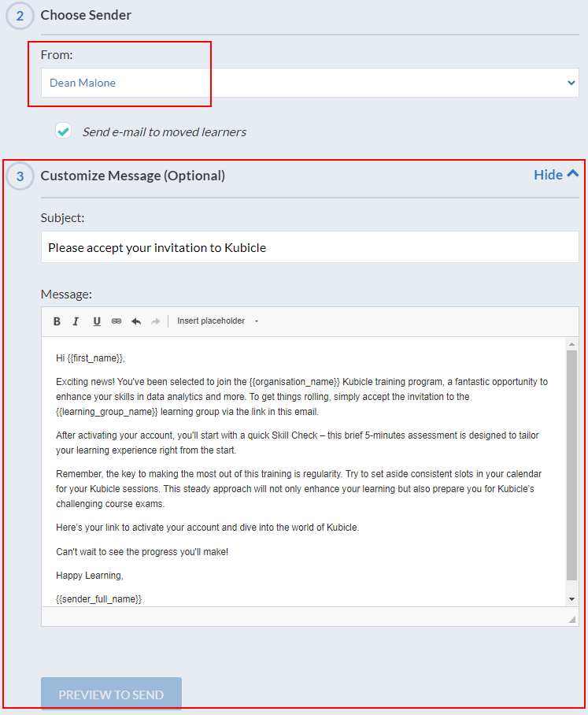Click the '{{sender_full_name}}' placeholder text
588x715 pixels.
[x=99, y=599]
